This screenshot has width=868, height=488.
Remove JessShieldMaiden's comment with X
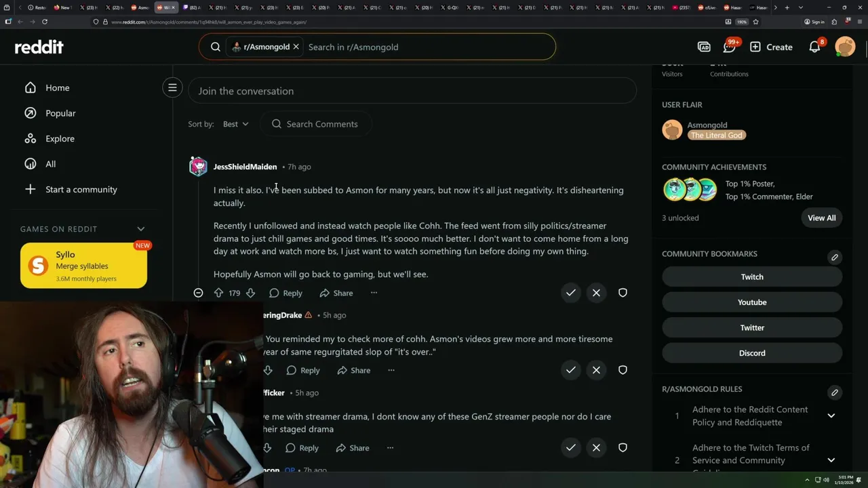point(596,293)
